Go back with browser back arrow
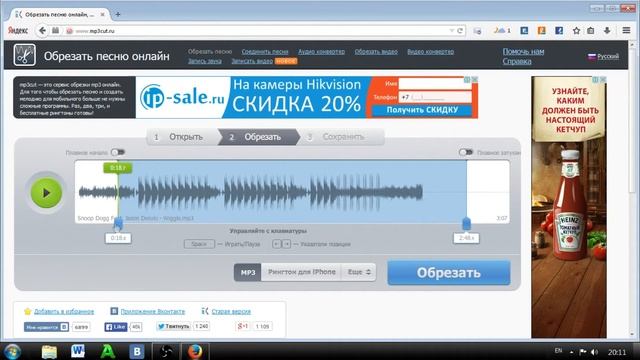The height and width of the screenshot is (360, 640). 42,31
